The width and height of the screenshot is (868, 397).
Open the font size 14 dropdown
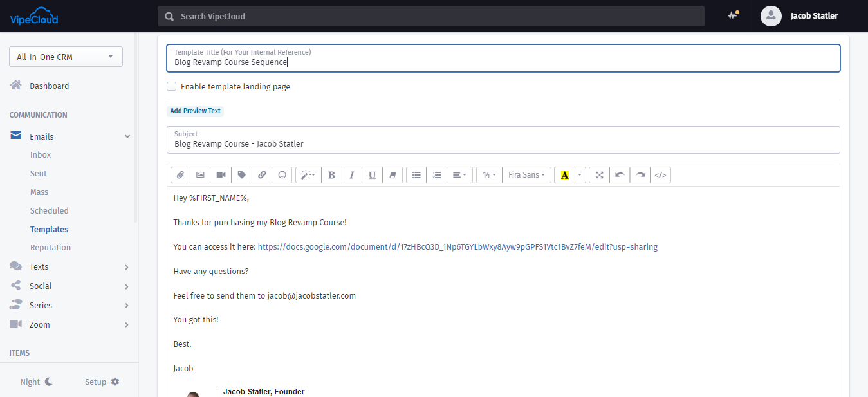(489, 175)
